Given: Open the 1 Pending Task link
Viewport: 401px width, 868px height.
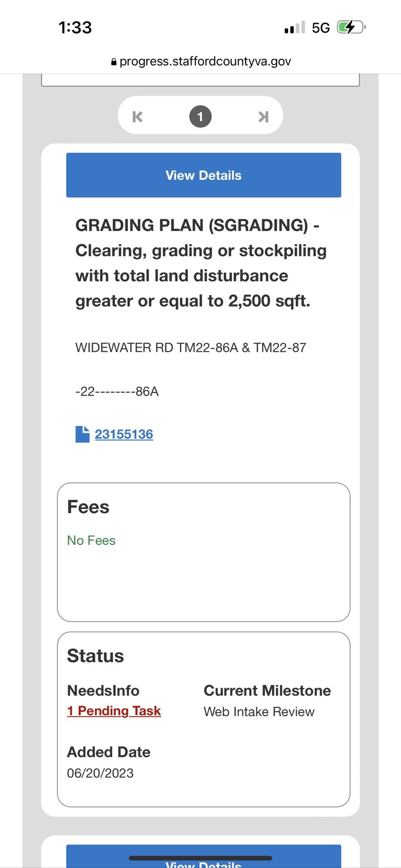Looking at the screenshot, I should tap(114, 711).
